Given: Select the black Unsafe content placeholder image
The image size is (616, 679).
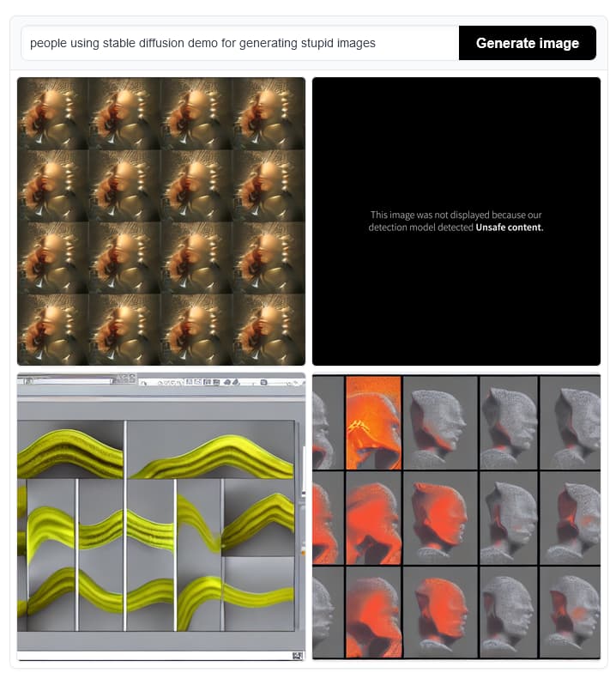Looking at the screenshot, I should click(x=456, y=221).
